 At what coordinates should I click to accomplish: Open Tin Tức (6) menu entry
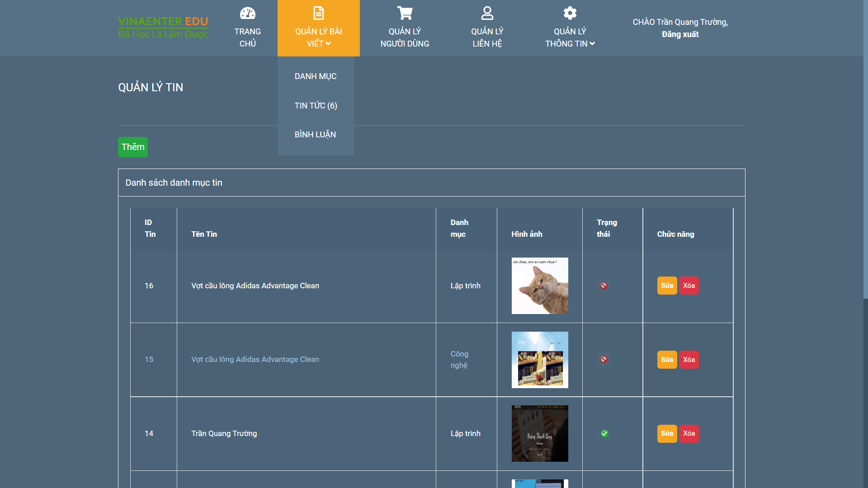(x=316, y=106)
